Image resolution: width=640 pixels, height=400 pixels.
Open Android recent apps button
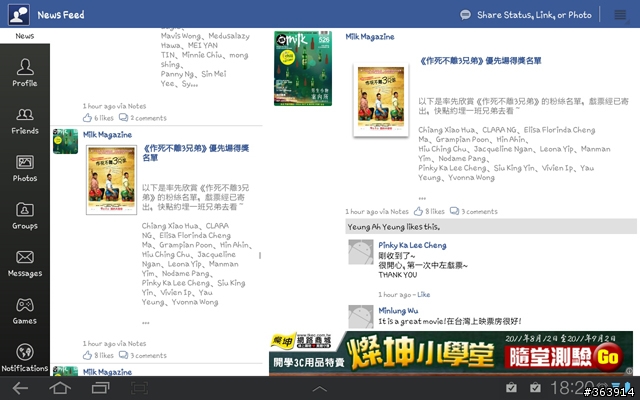100,388
